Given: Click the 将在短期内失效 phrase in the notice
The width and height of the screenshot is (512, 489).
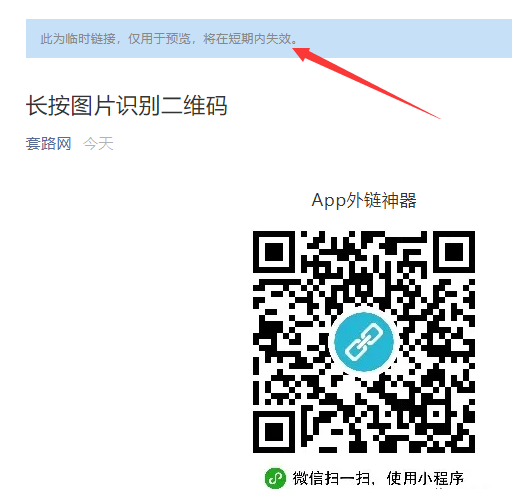Looking at the screenshot, I should (x=247, y=39).
